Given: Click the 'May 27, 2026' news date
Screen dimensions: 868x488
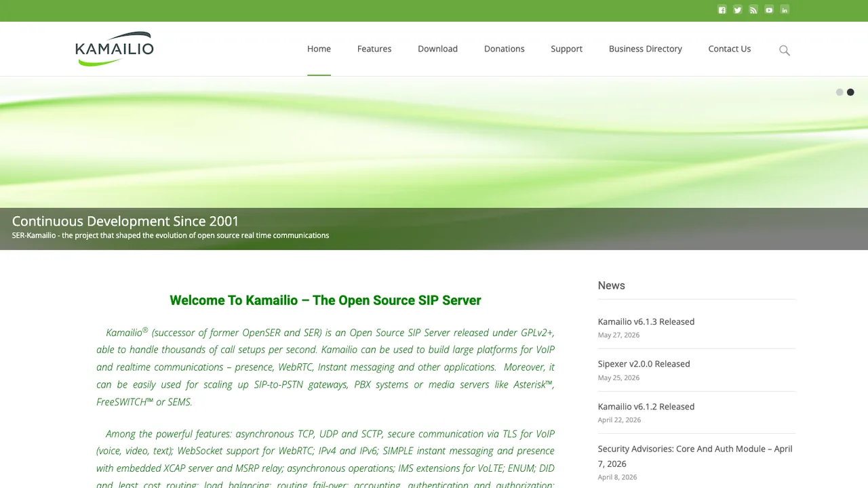Looking at the screenshot, I should (618, 335).
